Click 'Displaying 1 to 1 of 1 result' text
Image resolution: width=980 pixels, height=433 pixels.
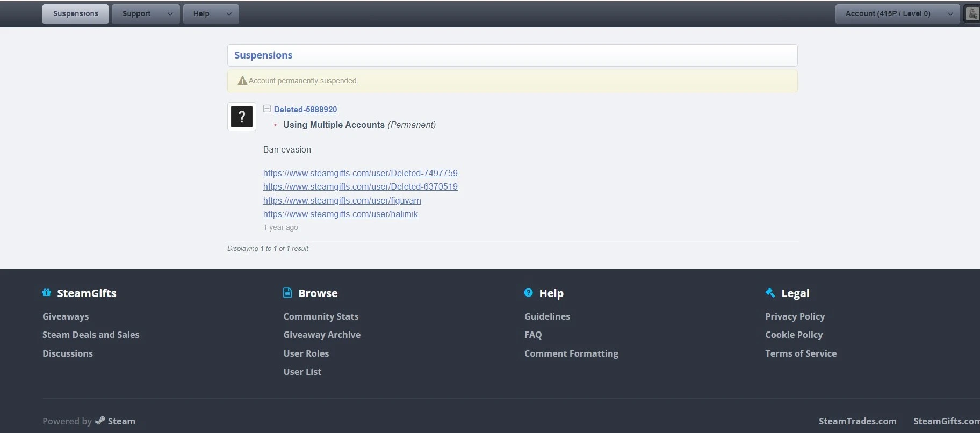[268, 248]
